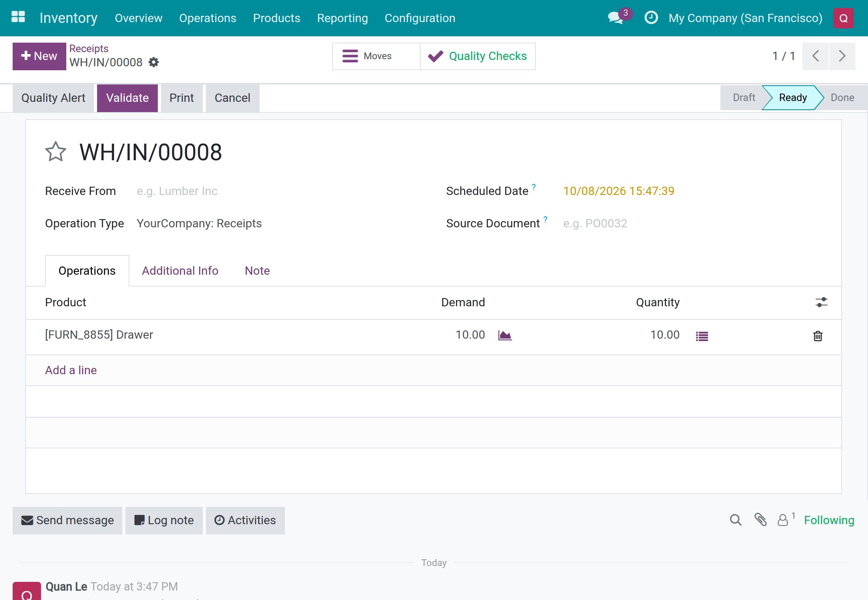Click the gear actions icon beside WH/IN/00008
The image size is (868, 600).
pos(153,62)
